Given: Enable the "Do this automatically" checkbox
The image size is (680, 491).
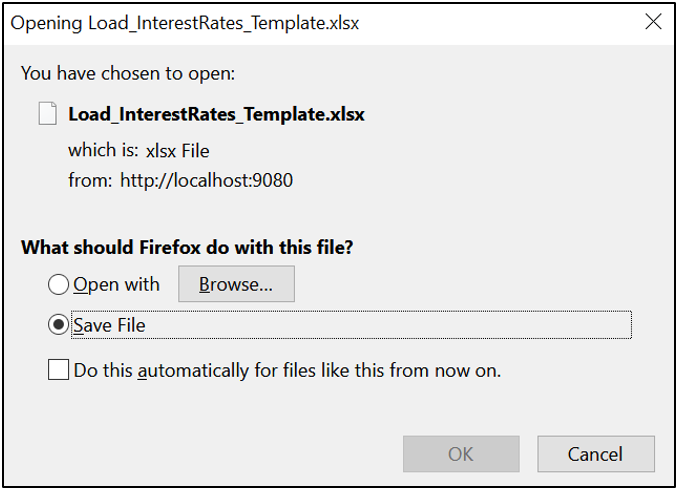Looking at the screenshot, I should [x=59, y=370].
